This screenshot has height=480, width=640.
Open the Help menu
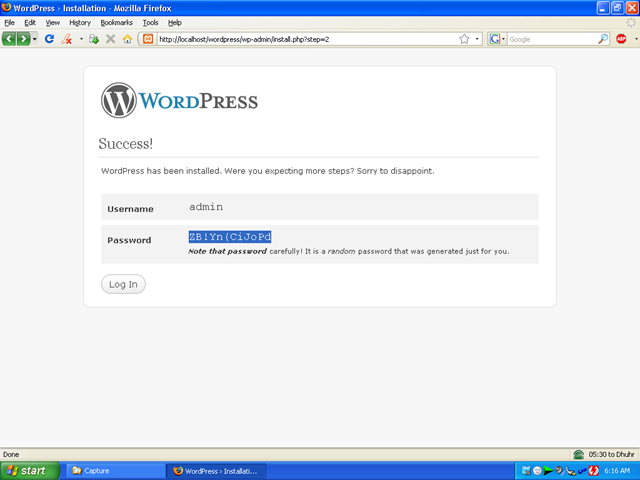[x=175, y=23]
